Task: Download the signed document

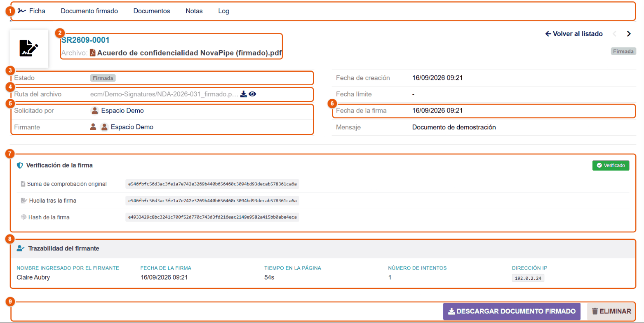Action: pos(512,311)
